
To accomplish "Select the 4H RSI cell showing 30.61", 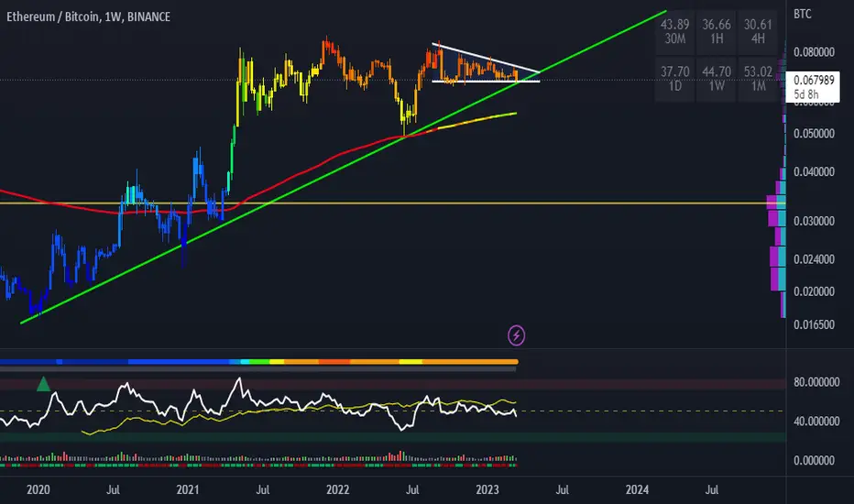I will pos(758,31).
